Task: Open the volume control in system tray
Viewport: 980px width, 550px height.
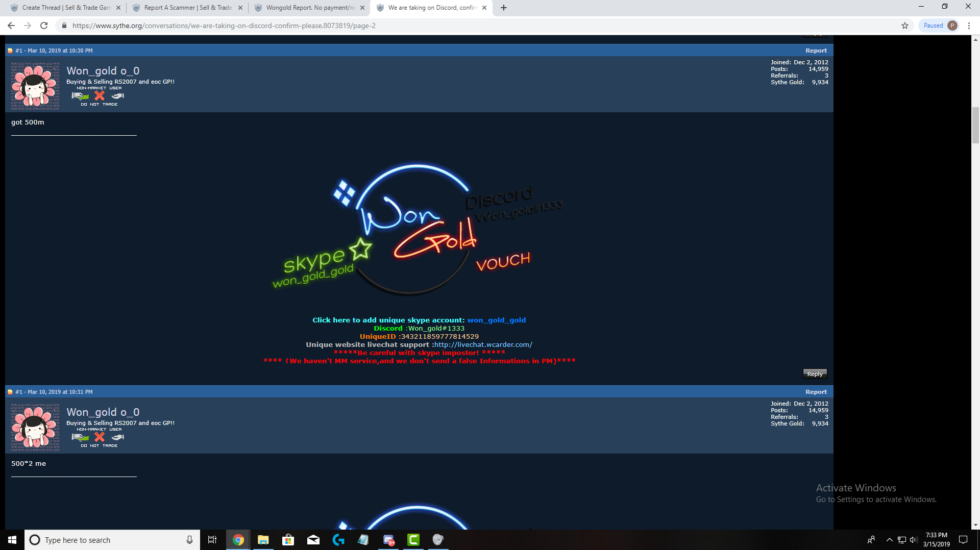Action: coord(914,540)
